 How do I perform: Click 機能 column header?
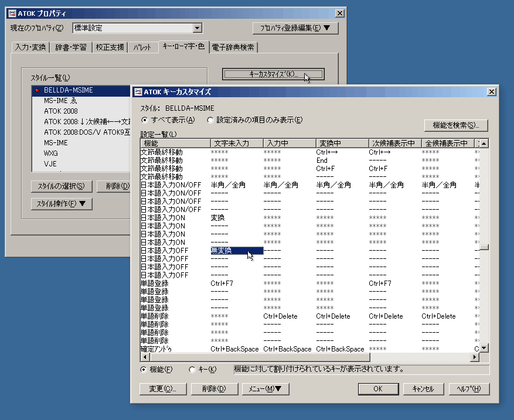[x=175, y=144]
